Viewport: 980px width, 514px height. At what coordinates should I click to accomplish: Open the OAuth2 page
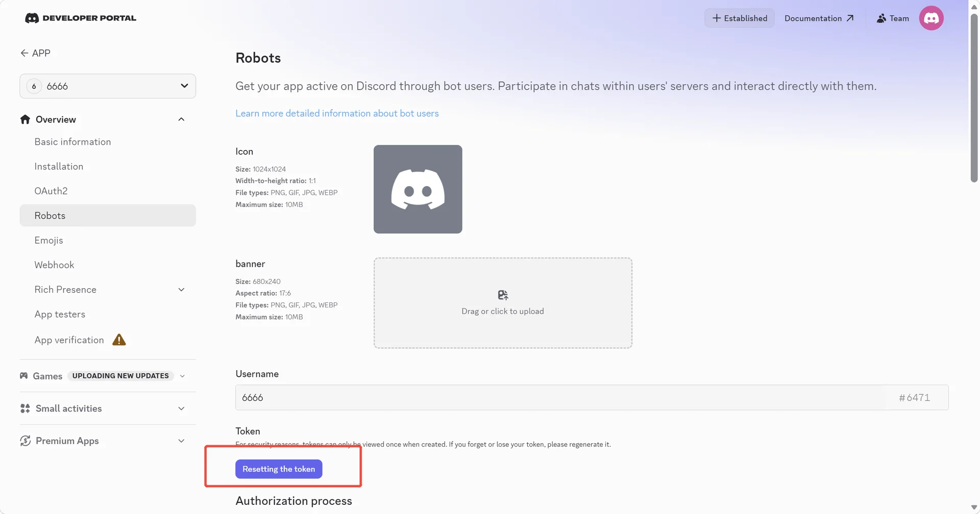coord(51,191)
